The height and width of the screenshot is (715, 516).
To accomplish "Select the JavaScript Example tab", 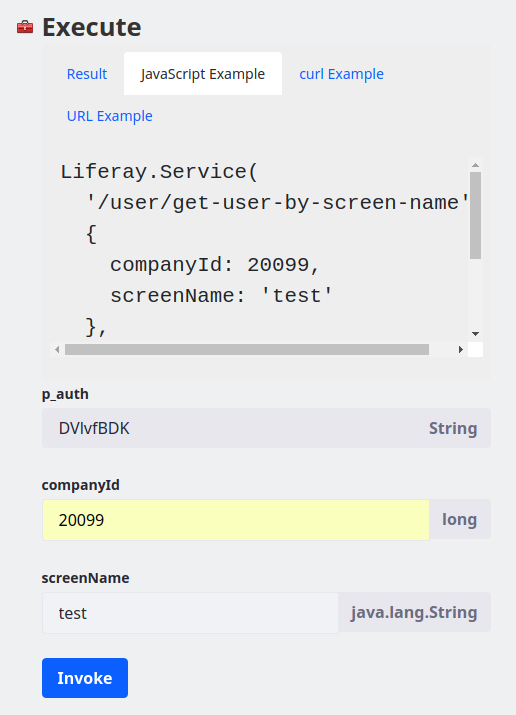I will pos(203,74).
